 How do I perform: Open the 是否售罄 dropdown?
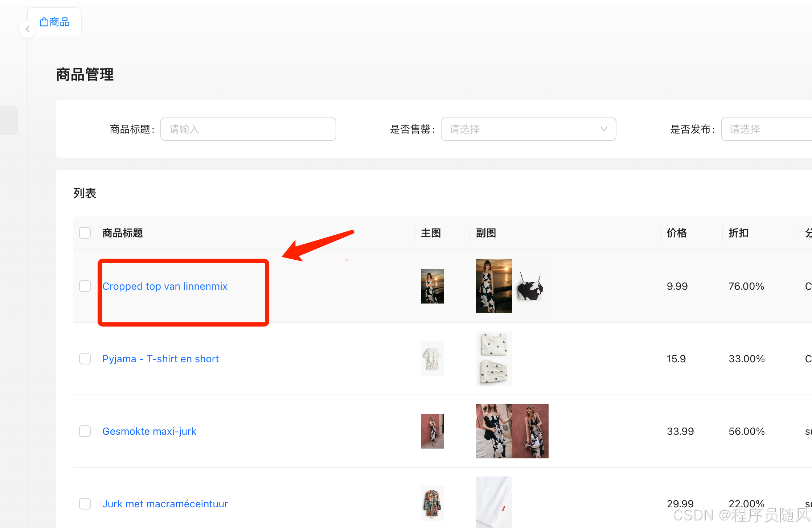[528, 129]
